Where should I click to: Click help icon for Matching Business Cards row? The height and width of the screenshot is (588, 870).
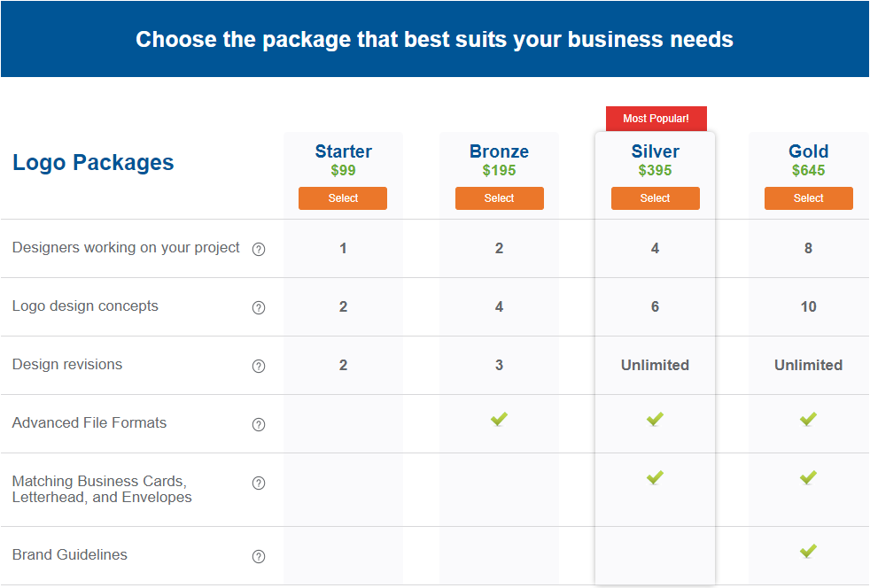pyautogui.click(x=259, y=484)
